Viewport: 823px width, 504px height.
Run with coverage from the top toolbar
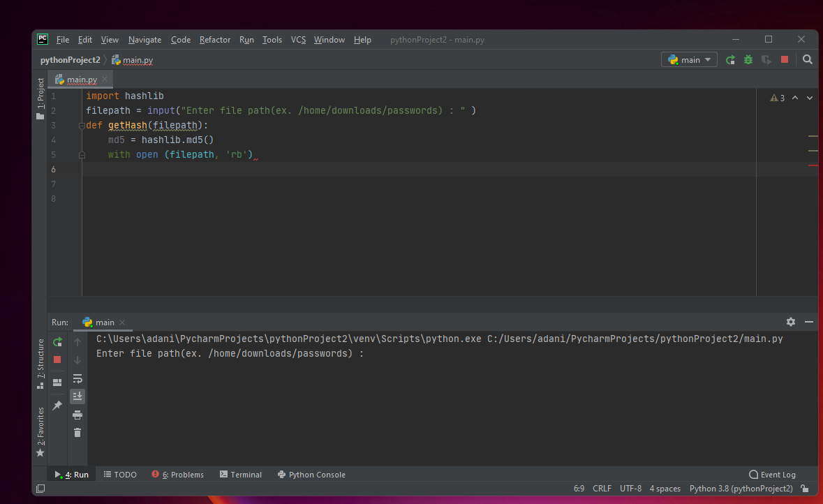(766, 60)
